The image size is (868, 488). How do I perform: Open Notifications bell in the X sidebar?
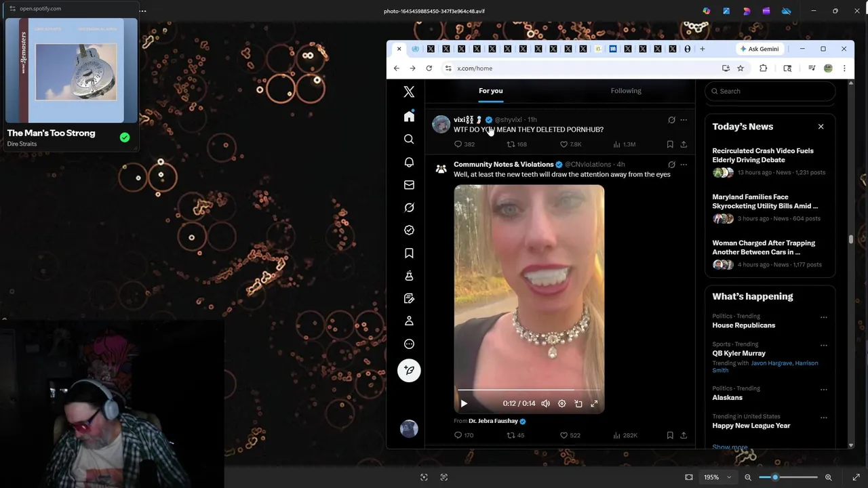pyautogui.click(x=409, y=162)
